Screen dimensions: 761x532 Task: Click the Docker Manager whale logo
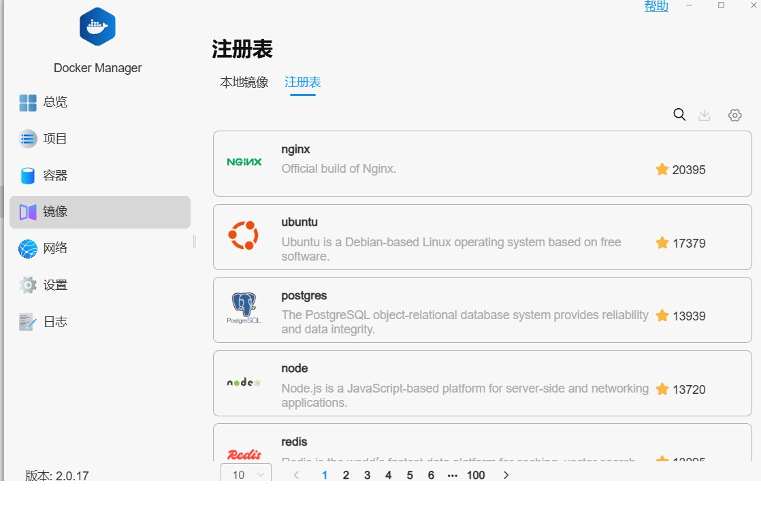97,27
